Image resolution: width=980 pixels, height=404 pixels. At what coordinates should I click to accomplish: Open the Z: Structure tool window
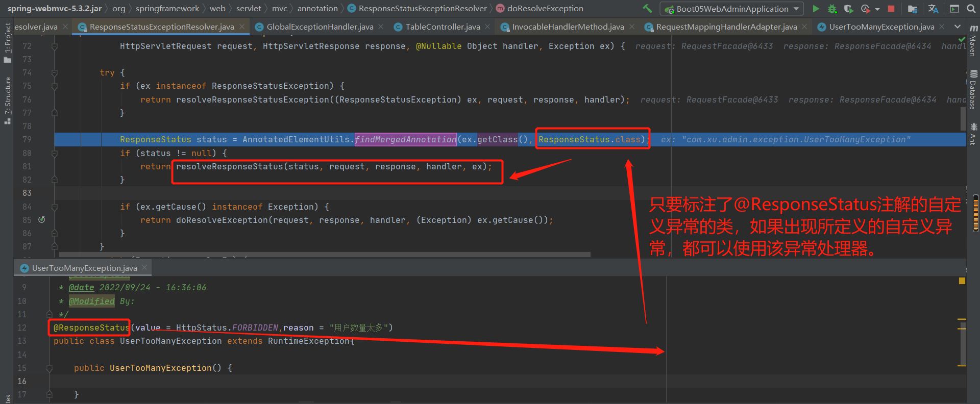(x=7, y=100)
